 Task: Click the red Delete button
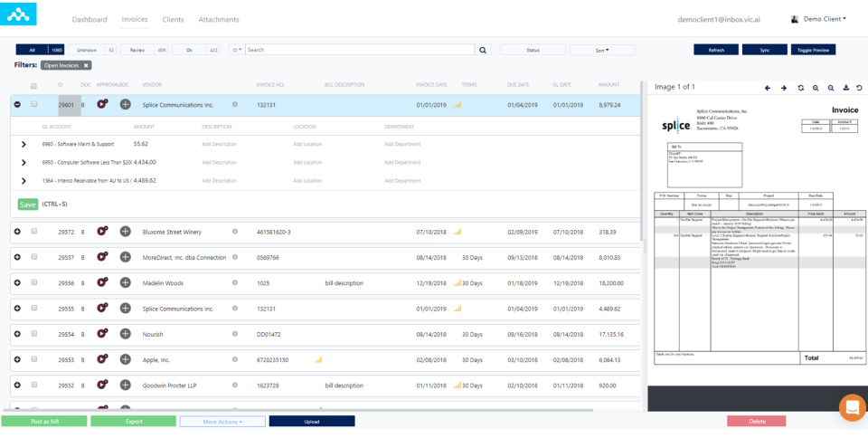point(757,422)
